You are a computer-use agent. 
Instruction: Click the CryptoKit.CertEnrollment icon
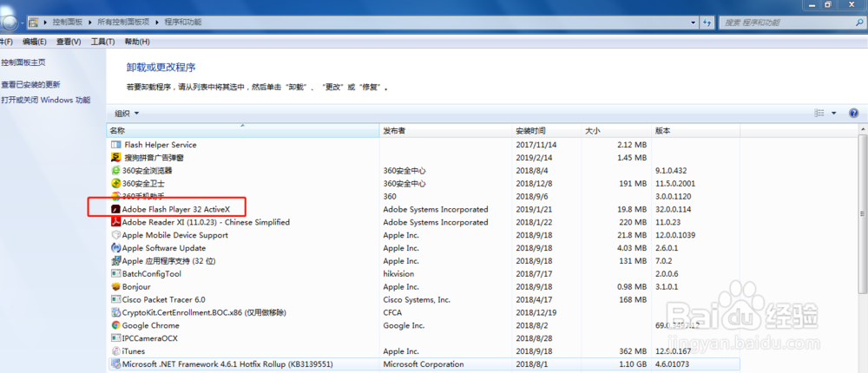point(115,312)
